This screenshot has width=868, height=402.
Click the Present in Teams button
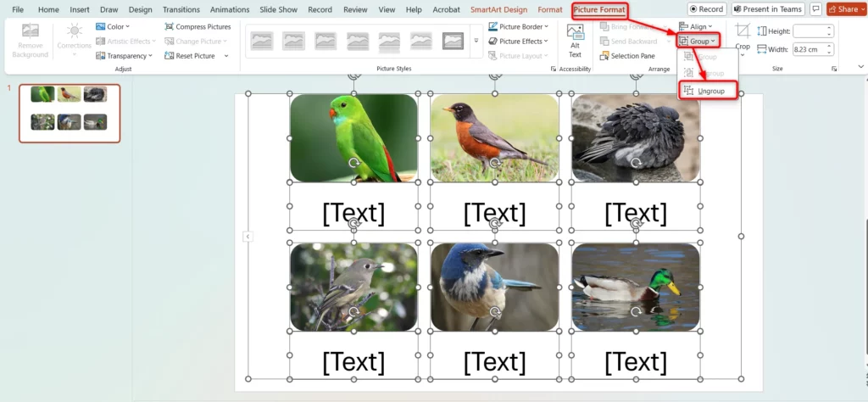coord(767,9)
